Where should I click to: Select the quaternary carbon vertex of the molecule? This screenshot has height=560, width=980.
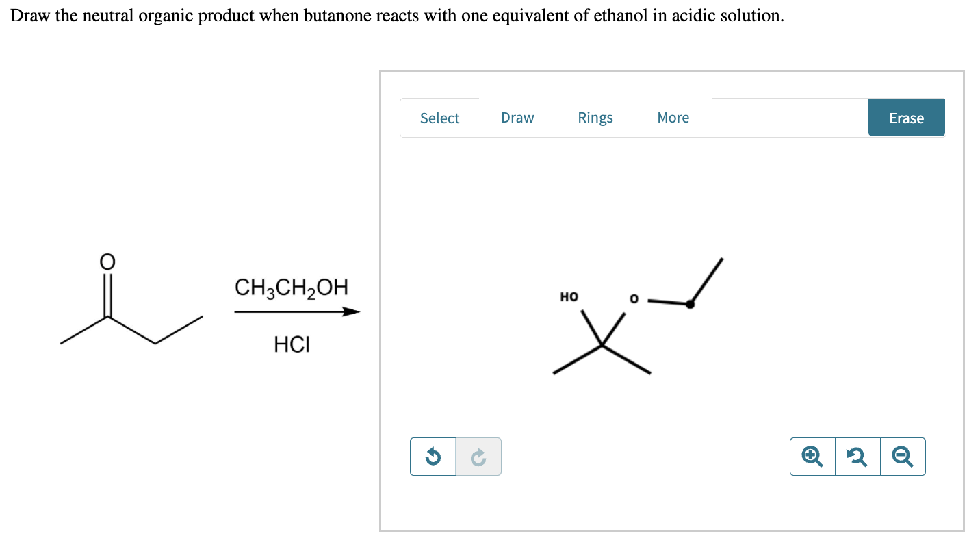pyautogui.click(x=601, y=344)
